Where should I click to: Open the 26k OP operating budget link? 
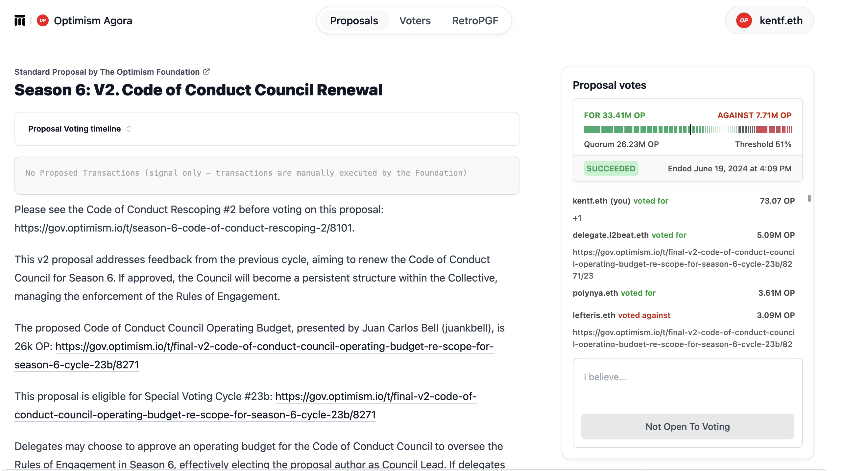click(x=254, y=355)
